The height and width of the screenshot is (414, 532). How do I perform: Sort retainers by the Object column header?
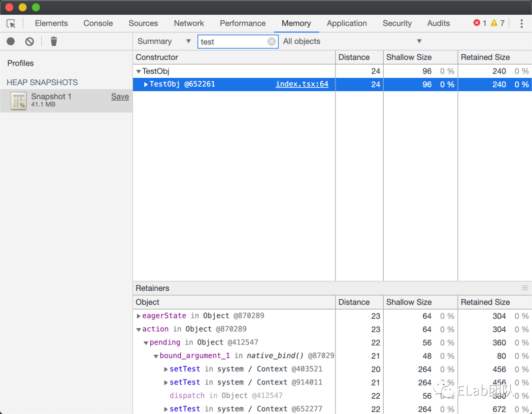(234, 302)
